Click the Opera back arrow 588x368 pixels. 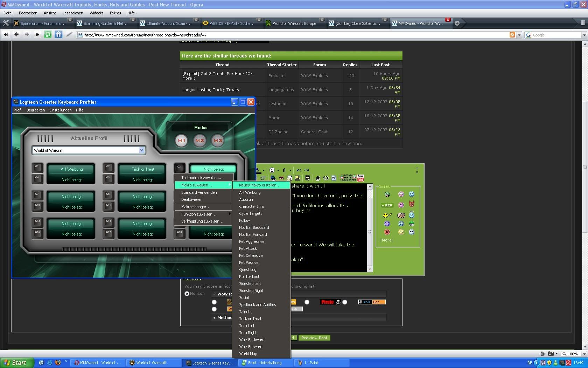click(16, 34)
